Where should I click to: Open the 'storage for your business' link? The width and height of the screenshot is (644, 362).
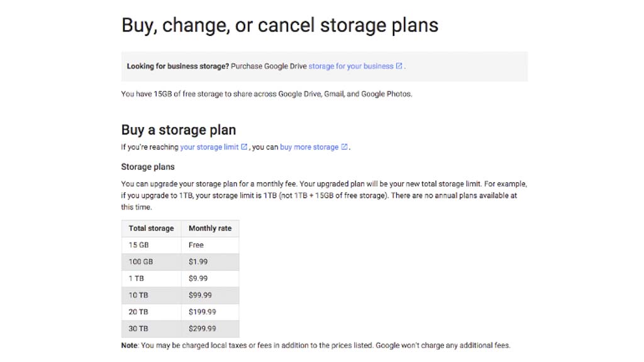[x=350, y=66]
